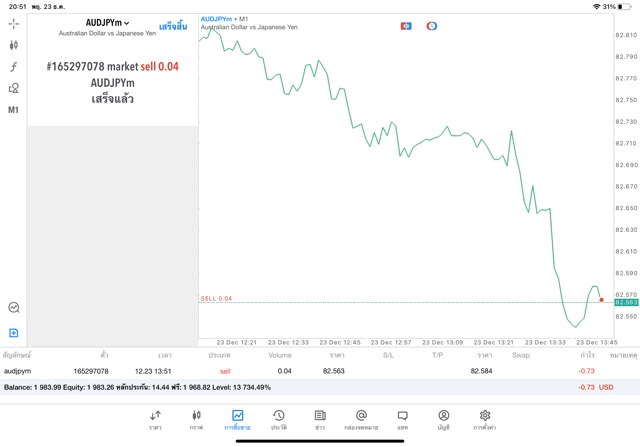Tap open price 82.563 in position row
640x447 pixels.
[x=333, y=371]
